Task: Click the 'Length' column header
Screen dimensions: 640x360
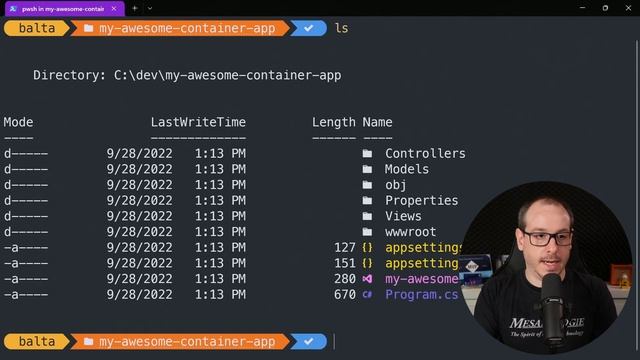Action: pyautogui.click(x=334, y=122)
